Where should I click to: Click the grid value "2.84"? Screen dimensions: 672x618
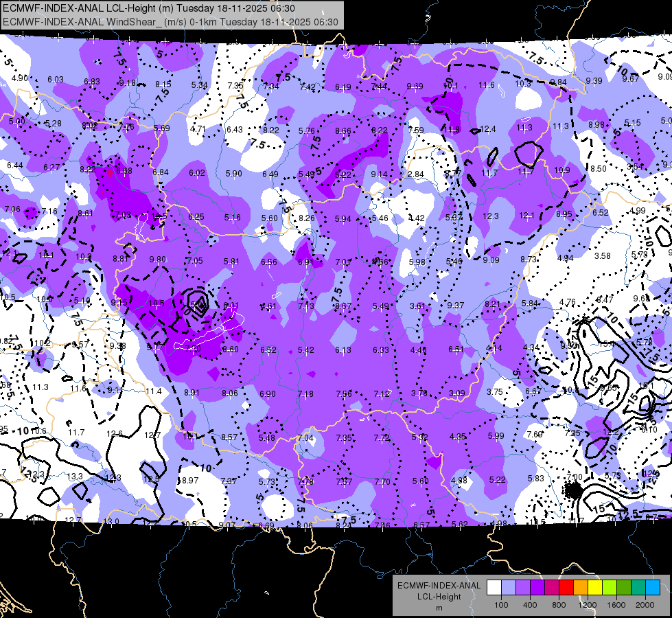coord(416,174)
